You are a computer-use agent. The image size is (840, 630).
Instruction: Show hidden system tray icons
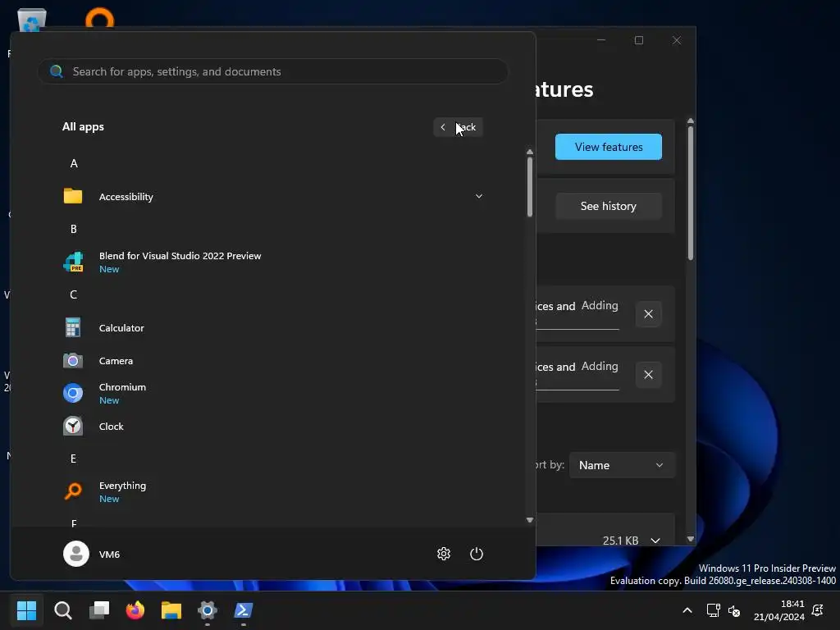[687, 610]
